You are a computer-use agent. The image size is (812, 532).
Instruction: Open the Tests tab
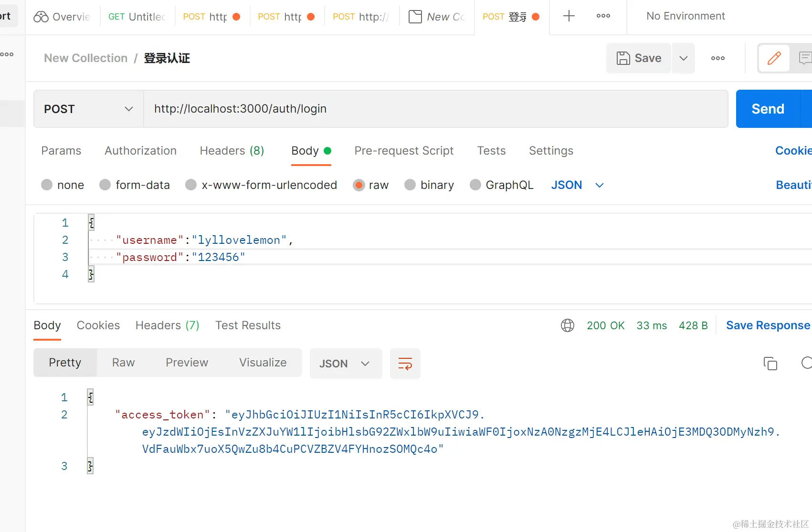(491, 151)
